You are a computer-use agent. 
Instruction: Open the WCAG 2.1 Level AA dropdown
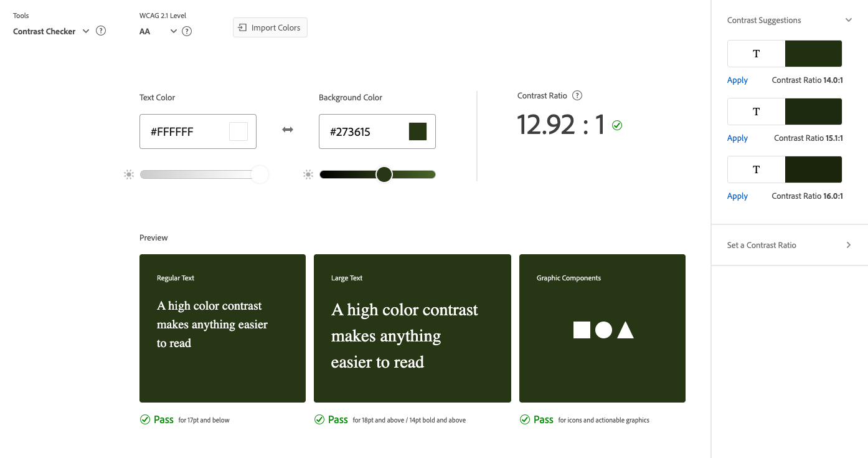158,31
